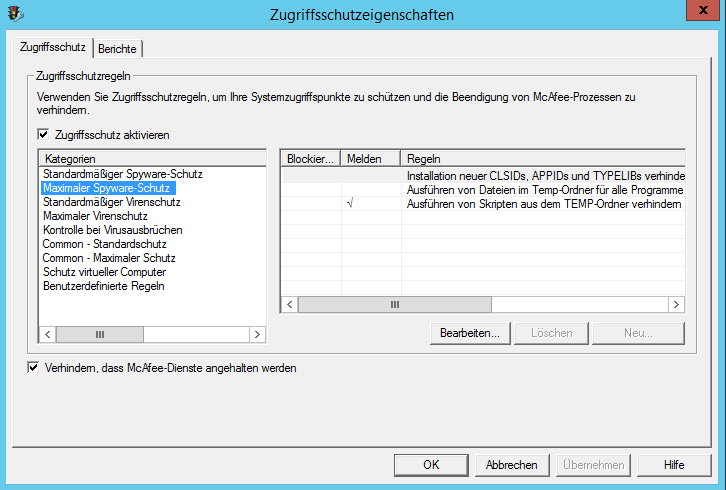Open Hilfe for this dialog
Viewport: 726px width, 490px height.
coord(674,464)
